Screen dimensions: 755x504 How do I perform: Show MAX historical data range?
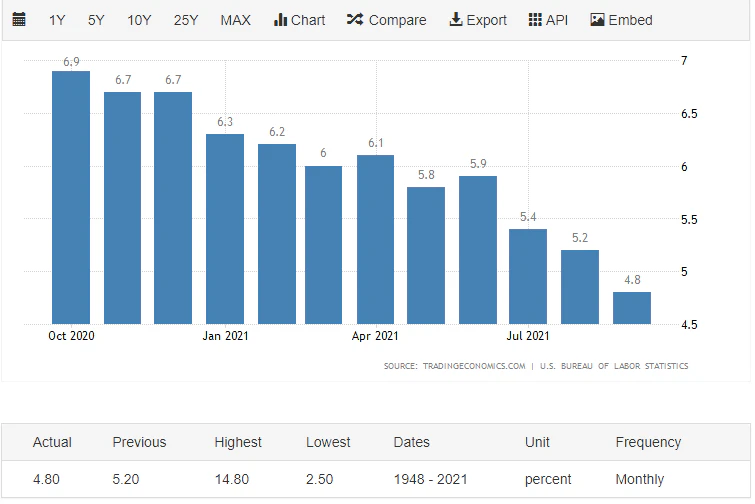236,20
